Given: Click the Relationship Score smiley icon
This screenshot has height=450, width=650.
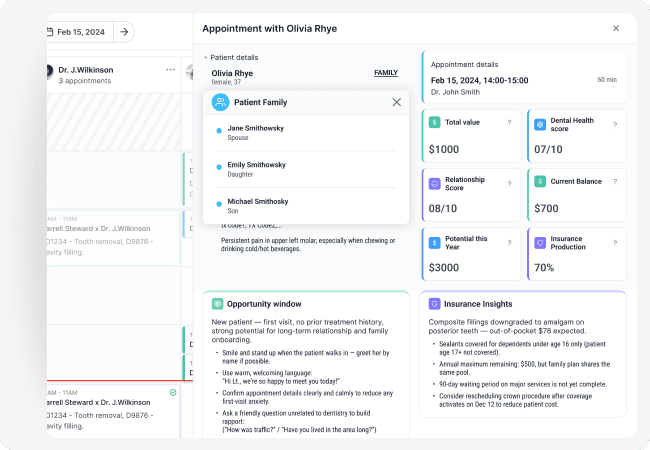Looking at the screenshot, I should point(434,184).
